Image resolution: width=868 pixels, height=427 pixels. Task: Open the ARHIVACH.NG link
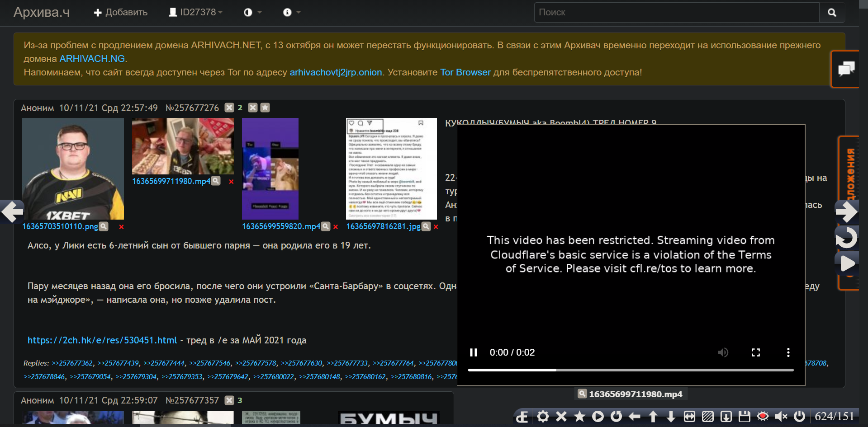tap(92, 59)
